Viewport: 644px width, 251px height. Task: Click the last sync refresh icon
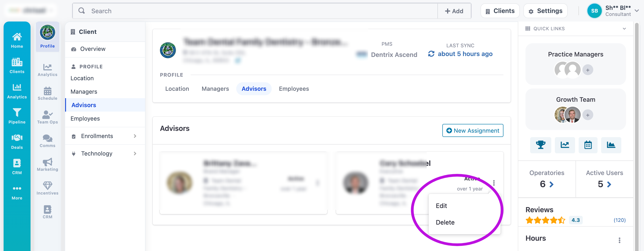click(431, 54)
